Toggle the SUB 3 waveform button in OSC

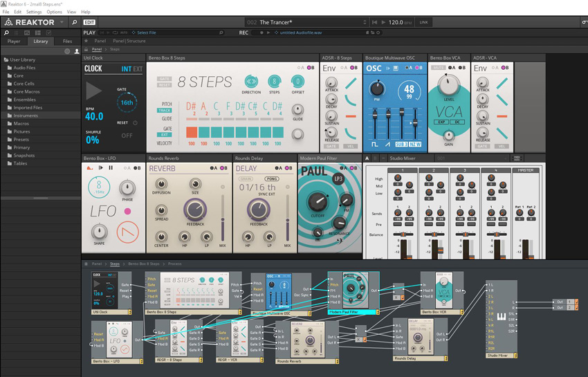point(401,145)
